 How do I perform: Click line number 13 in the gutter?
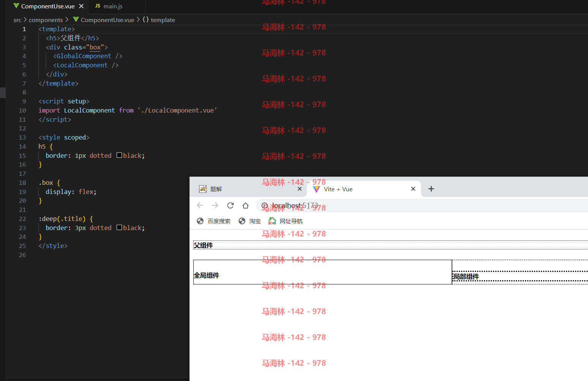point(22,137)
